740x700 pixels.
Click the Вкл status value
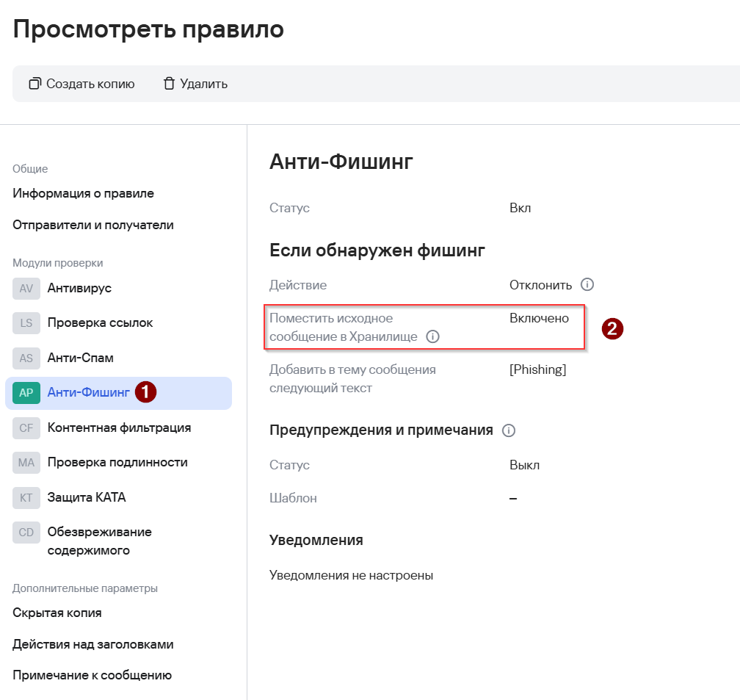pyautogui.click(x=520, y=208)
